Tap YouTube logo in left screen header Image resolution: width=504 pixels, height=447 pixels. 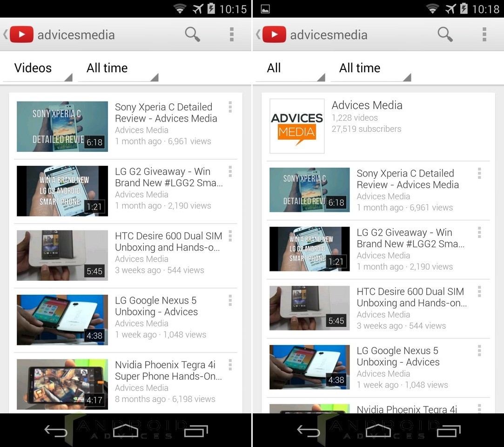pos(21,34)
